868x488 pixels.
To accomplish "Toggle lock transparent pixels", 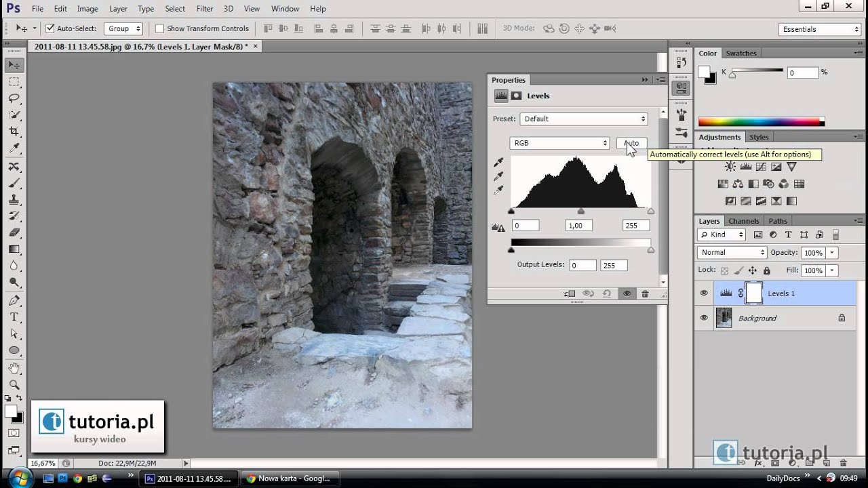I will (x=724, y=270).
